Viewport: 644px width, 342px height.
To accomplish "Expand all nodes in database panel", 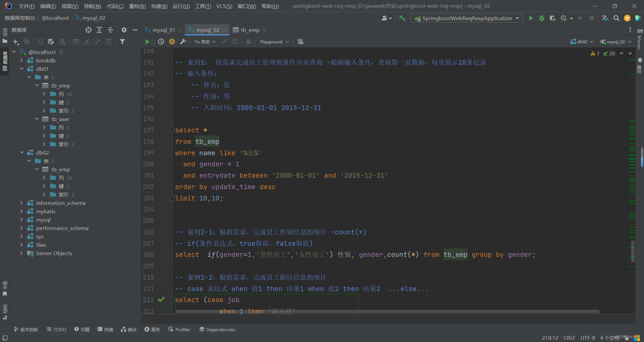I will pyautogui.click(x=99, y=30).
